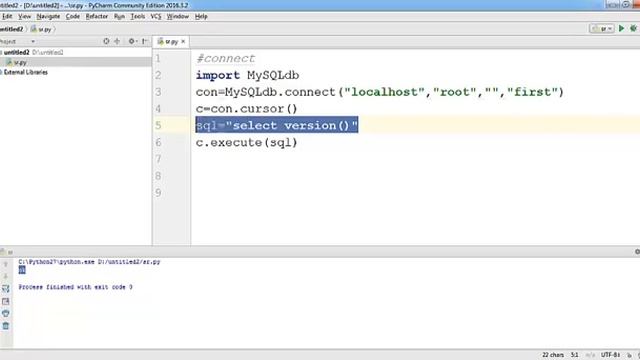This screenshot has height=360, width=640.
Task: Open the Help menu
Action: (x=201, y=16)
